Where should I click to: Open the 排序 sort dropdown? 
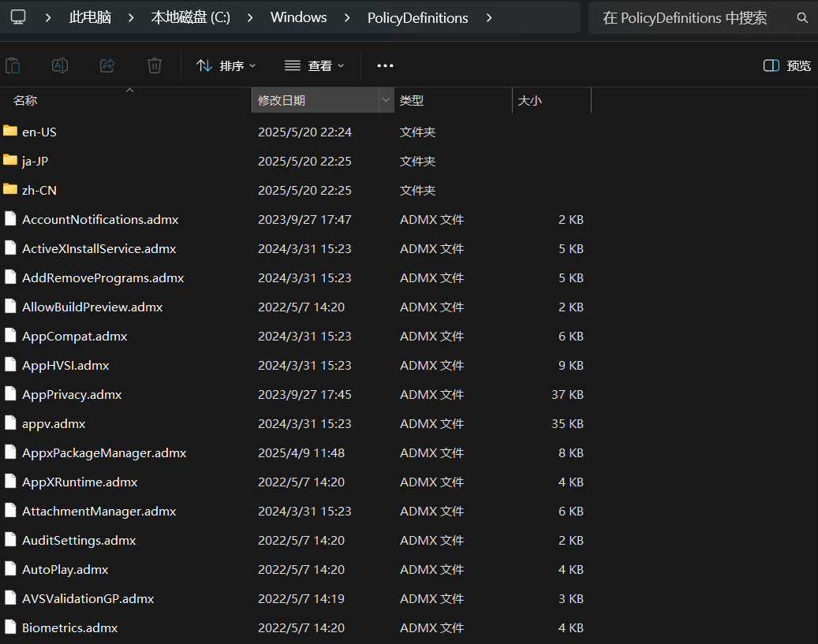[226, 65]
